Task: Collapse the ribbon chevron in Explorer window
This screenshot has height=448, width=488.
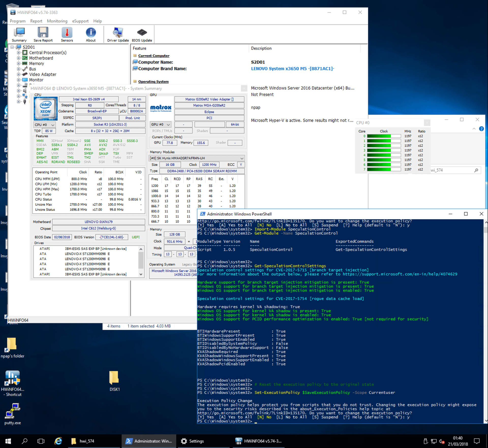Action: [474, 129]
